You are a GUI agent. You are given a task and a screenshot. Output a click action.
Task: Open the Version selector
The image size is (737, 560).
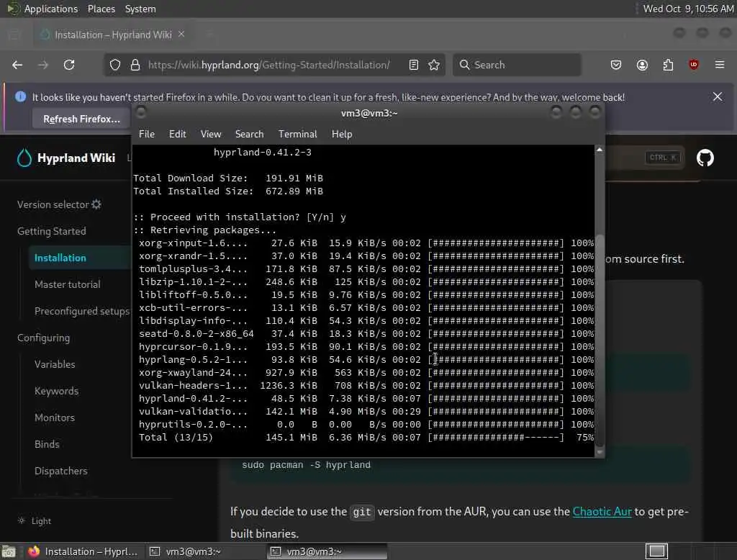point(59,204)
